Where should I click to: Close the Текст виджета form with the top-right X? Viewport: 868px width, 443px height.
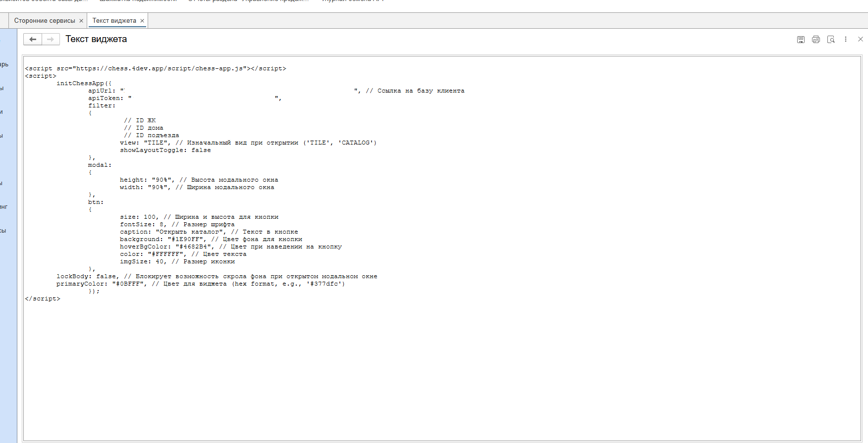(x=861, y=39)
